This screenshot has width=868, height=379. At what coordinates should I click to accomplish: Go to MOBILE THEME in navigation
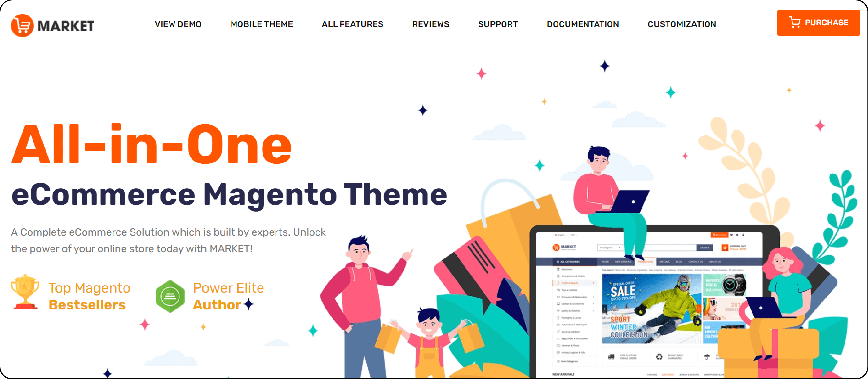point(262,24)
